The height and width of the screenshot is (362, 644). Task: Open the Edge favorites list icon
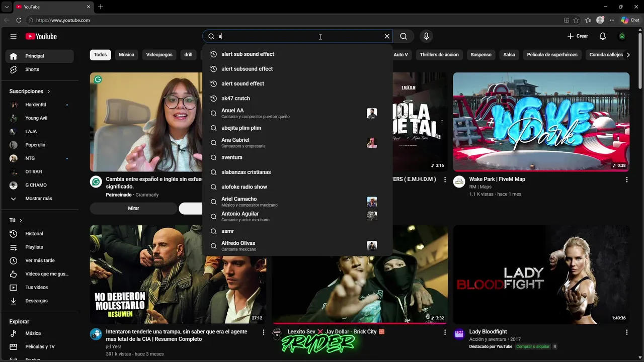[x=588, y=20]
